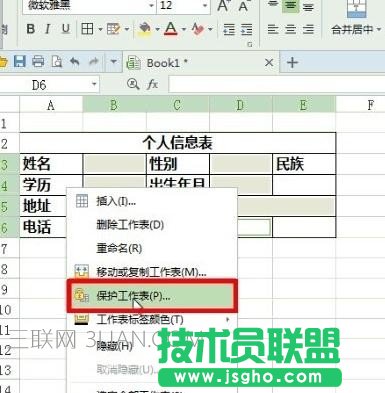Click the formula bar input

click(277, 85)
